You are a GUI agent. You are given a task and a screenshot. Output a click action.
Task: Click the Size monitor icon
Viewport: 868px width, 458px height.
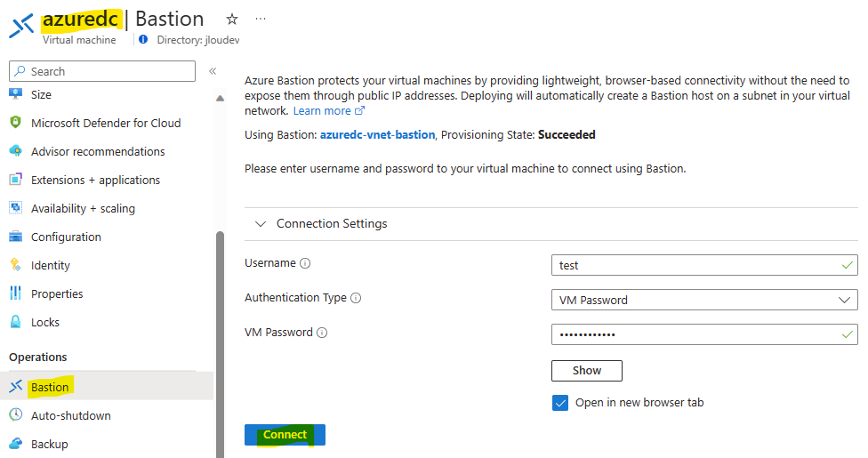point(15,94)
